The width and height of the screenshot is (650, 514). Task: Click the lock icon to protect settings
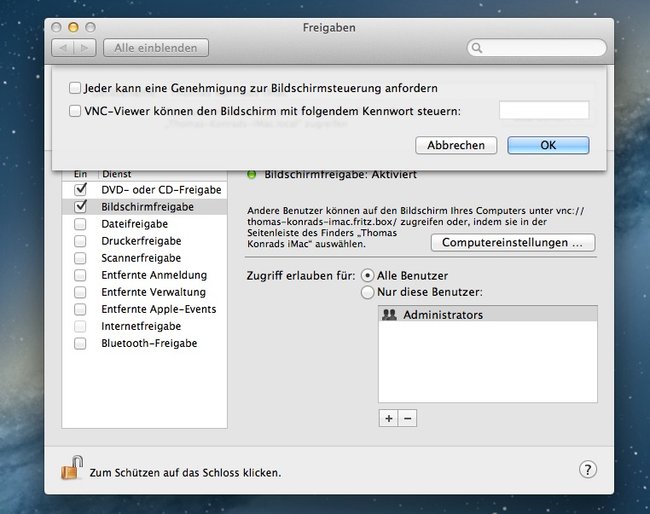click(x=72, y=468)
